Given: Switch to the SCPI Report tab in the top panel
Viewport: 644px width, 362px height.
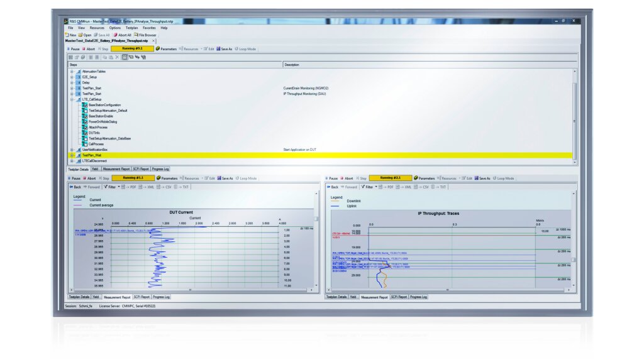Looking at the screenshot, I should point(141,168).
